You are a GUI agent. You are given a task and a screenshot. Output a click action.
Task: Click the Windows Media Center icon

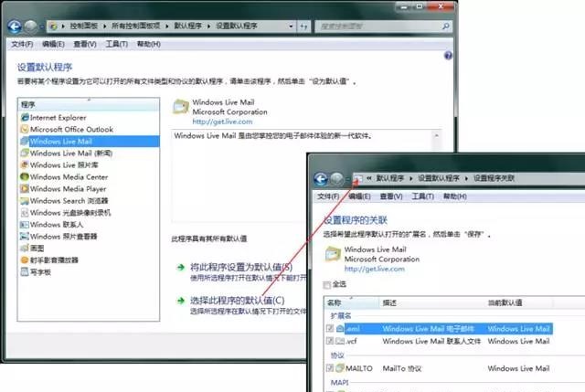coord(25,176)
